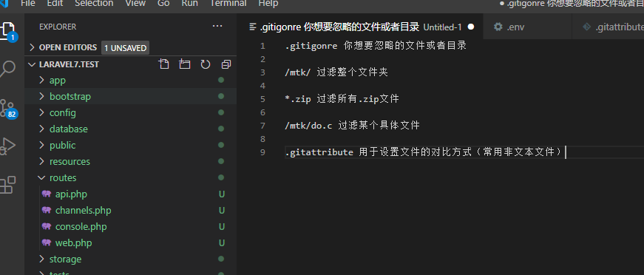The image size is (644, 275).
Task: Click unsaved dot on Untitled-1 tab
Action: pyautogui.click(x=471, y=27)
